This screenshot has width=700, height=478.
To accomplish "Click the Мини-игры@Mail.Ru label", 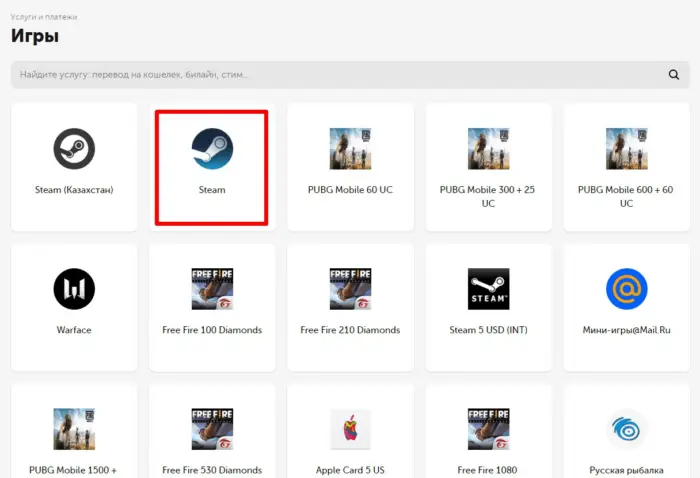I will (626, 330).
